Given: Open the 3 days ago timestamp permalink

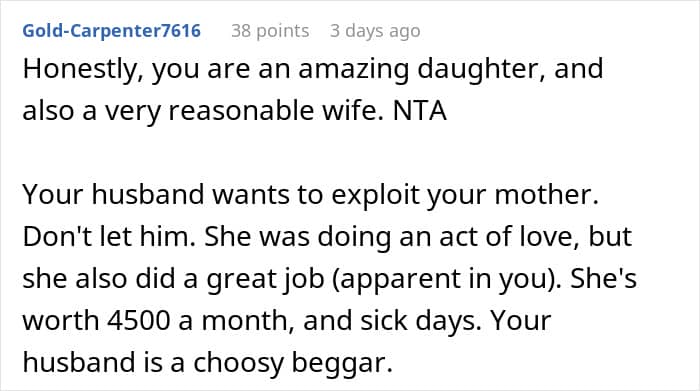Looking at the screenshot, I should pyautogui.click(x=375, y=31).
